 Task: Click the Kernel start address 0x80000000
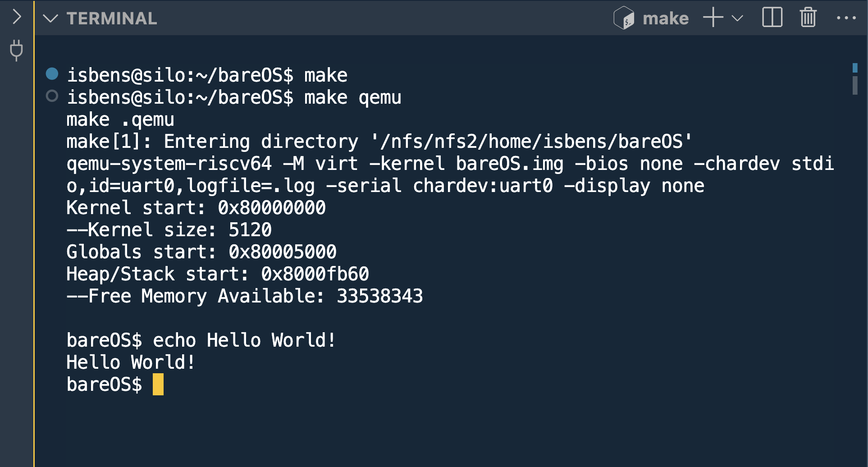(x=272, y=208)
